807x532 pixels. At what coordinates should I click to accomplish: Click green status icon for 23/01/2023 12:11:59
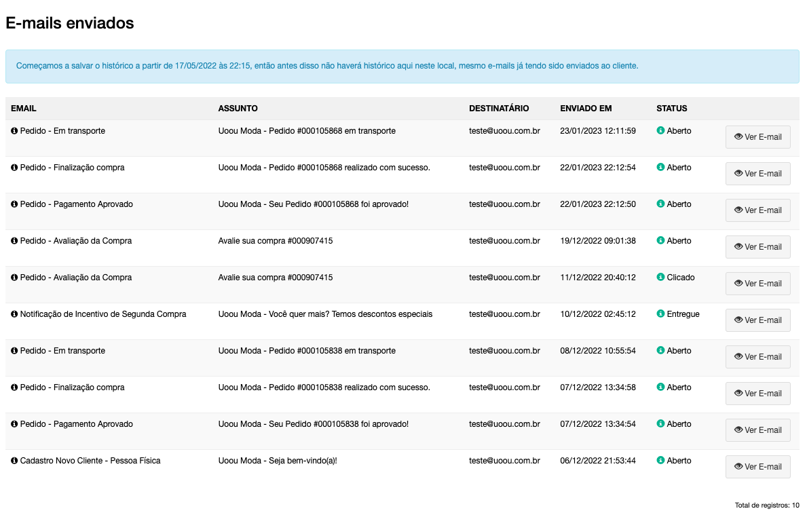coord(660,130)
